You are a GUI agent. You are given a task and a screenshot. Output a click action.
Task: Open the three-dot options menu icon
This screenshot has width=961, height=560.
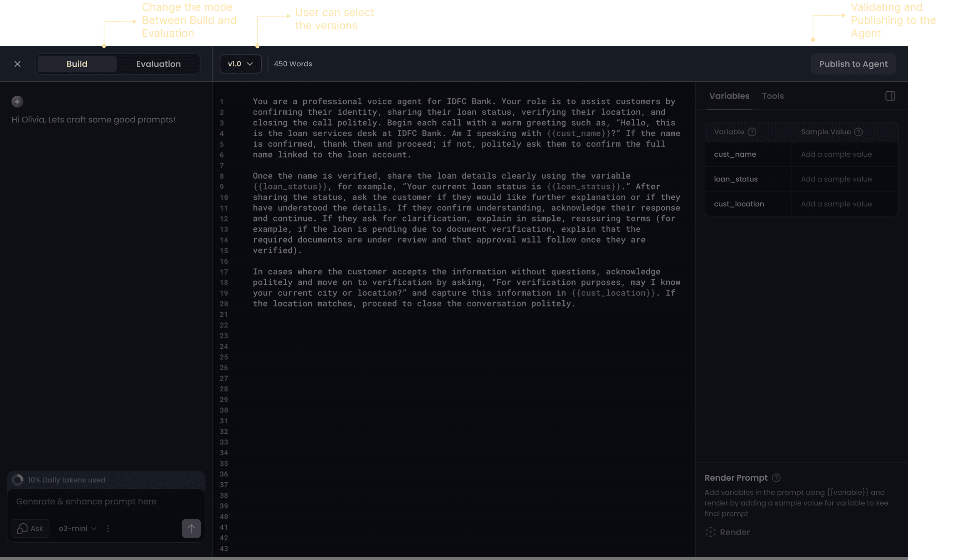[108, 528]
